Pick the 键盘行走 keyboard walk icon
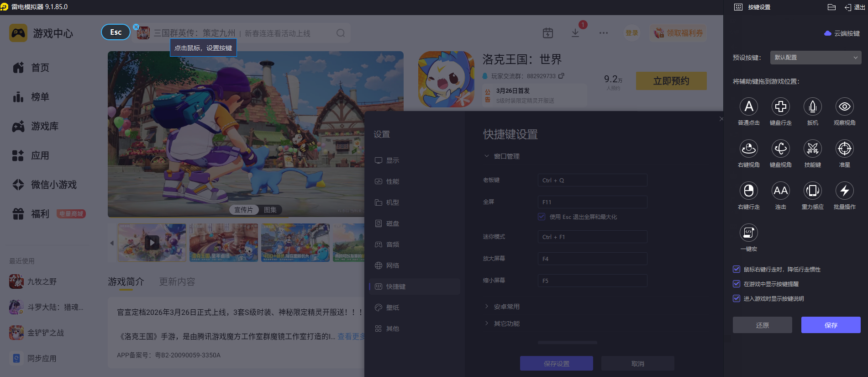Screen dimensions: 868x377 coord(781,106)
